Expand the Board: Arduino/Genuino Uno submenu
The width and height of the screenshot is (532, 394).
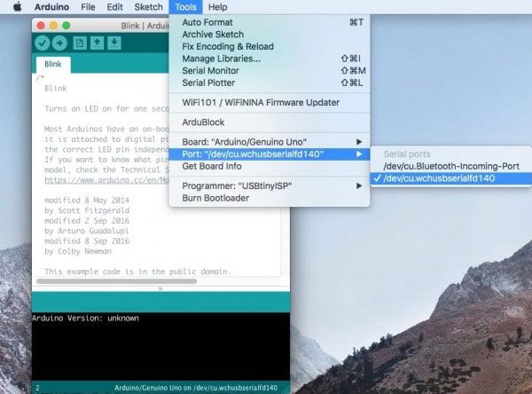[x=270, y=142]
